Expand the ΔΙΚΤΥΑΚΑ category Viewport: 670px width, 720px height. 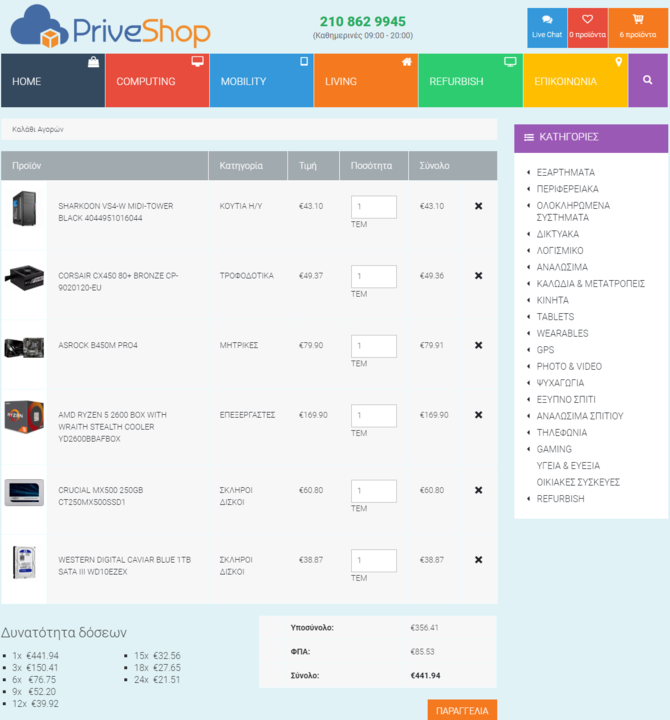pyautogui.click(x=557, y=234)
